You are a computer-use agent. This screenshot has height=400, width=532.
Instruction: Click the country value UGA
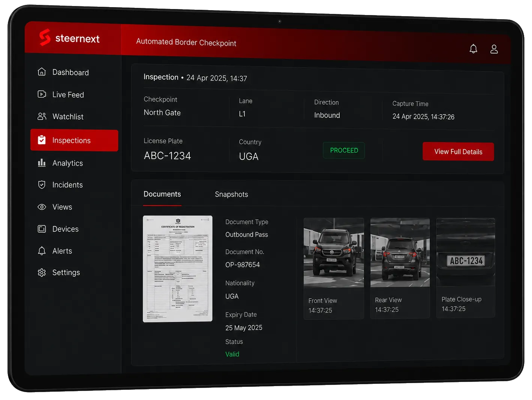coord(249,156)
